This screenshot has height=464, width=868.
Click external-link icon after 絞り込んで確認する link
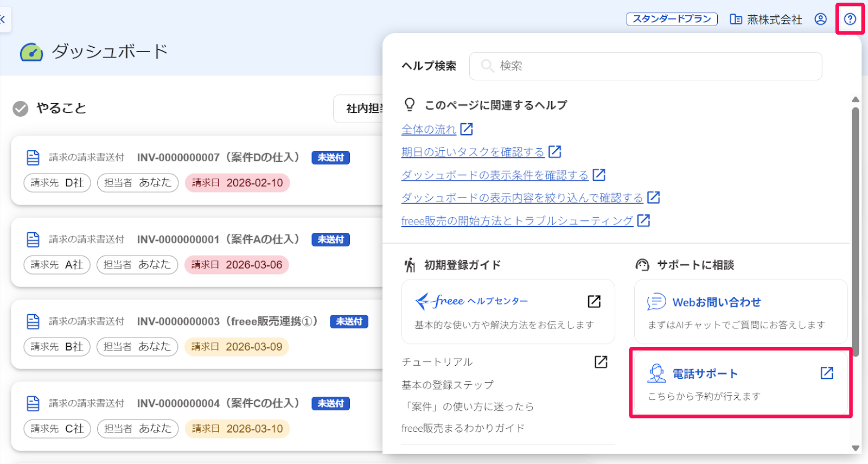point(654,197)
